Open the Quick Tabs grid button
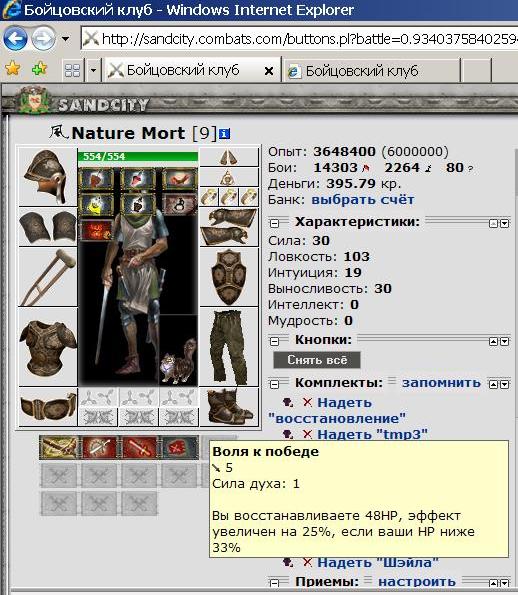518x595 pixels. tap(72, 70)
